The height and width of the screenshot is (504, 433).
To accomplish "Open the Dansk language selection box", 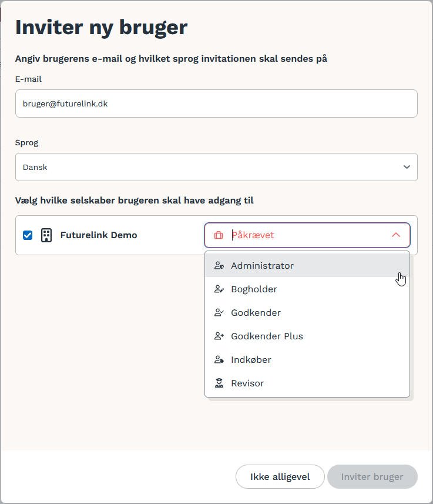I will tap(216, 167).
